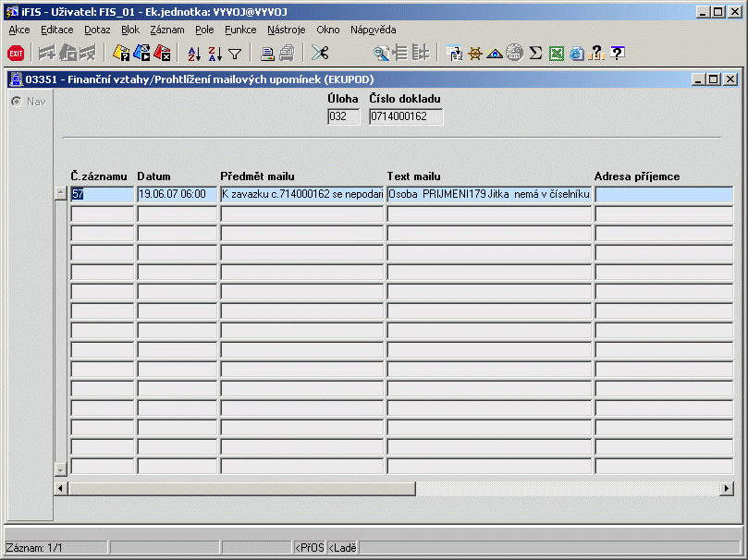Image resolution: width=748 pixels, height=560 pixels.
Task: Open the Nápověda menu
Action: [373, 30]
